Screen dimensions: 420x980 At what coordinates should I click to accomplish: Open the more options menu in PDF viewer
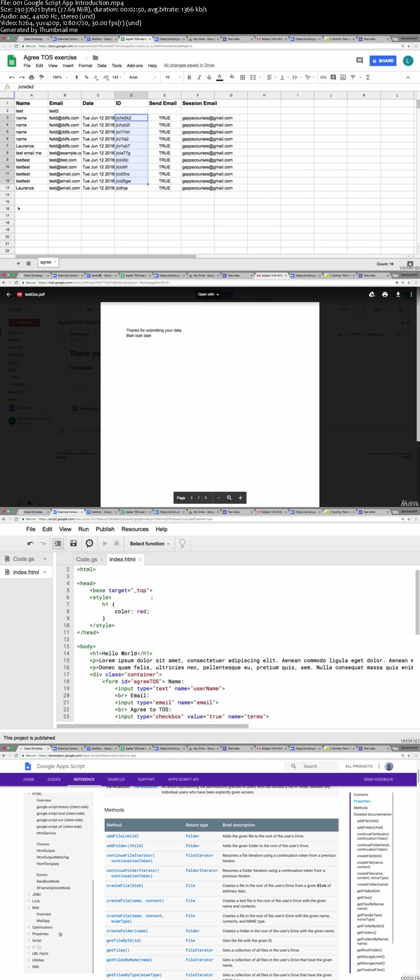(411, 294)
